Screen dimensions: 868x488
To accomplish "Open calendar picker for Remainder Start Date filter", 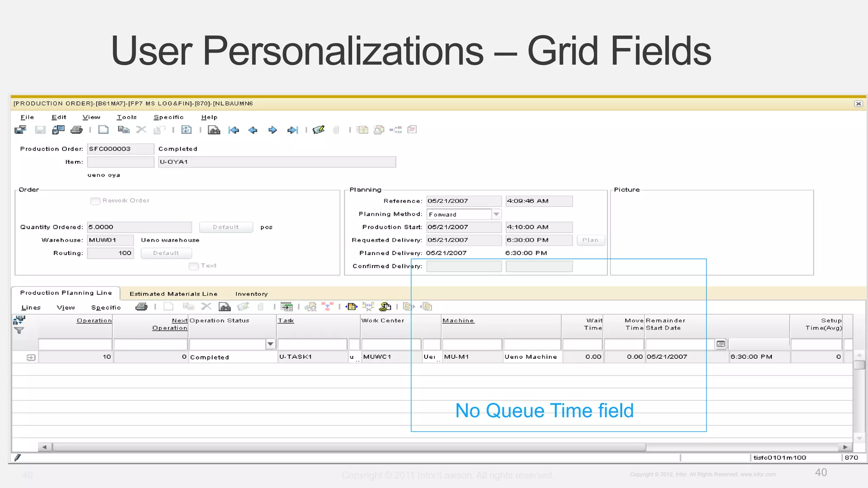I will click(721, 344).
